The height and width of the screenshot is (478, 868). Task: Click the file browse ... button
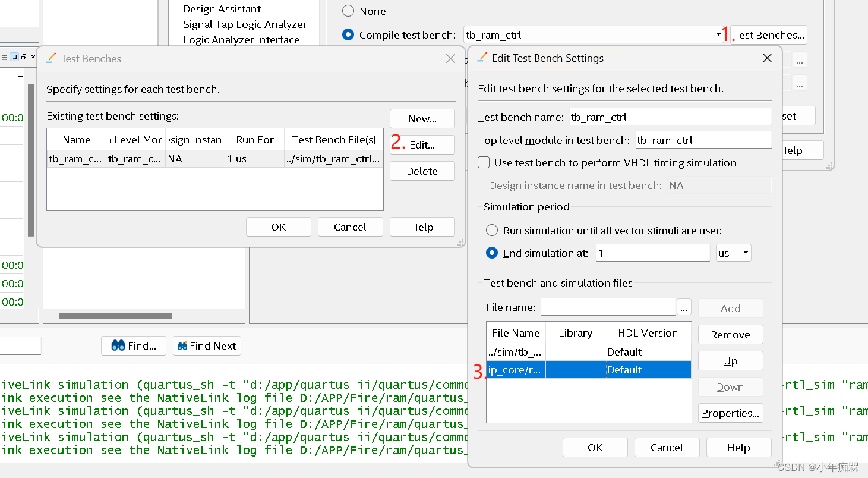tap(684, 307)
